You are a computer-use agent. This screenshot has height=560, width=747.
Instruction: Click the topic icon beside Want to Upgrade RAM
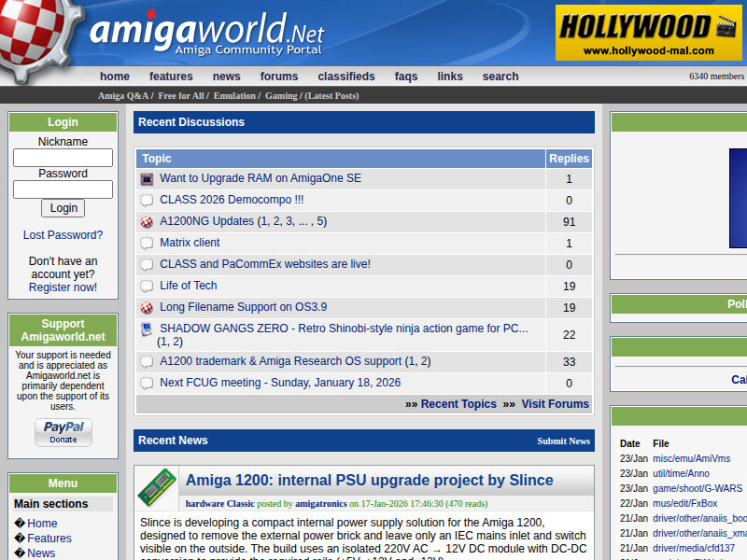tap(147, 179)
